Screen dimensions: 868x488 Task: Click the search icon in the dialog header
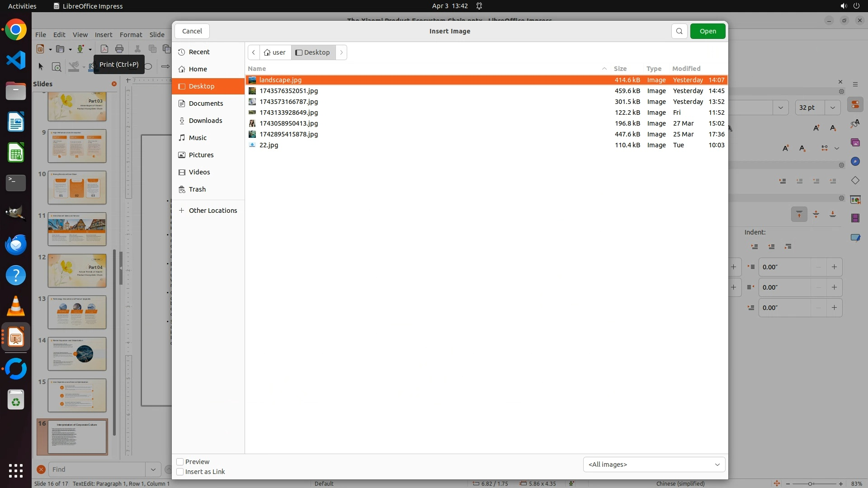tap(679, 31)
